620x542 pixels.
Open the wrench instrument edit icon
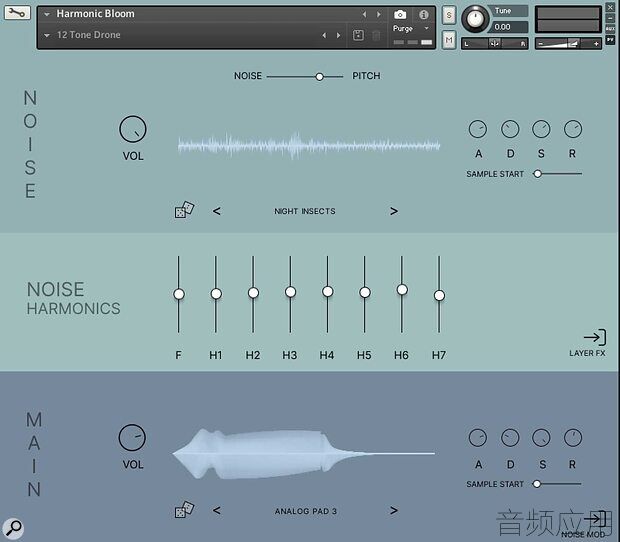[17, 13]
